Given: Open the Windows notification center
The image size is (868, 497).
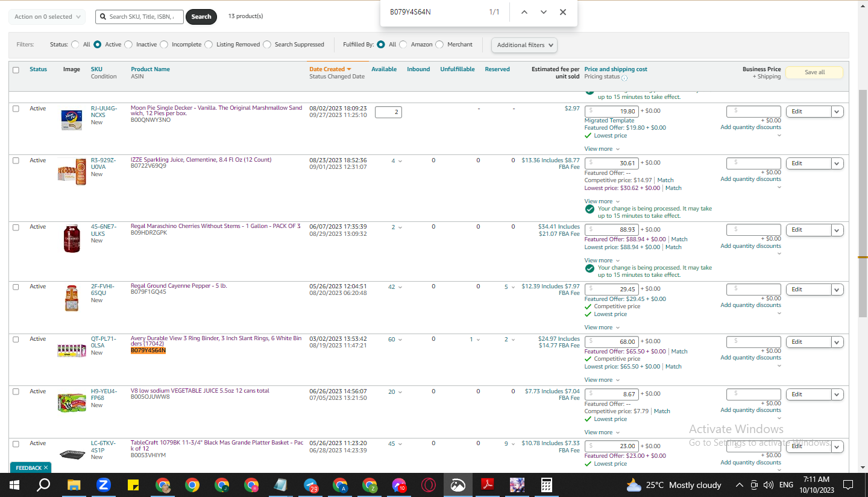Looking at the screenshot, I should (x=848, y=485).
